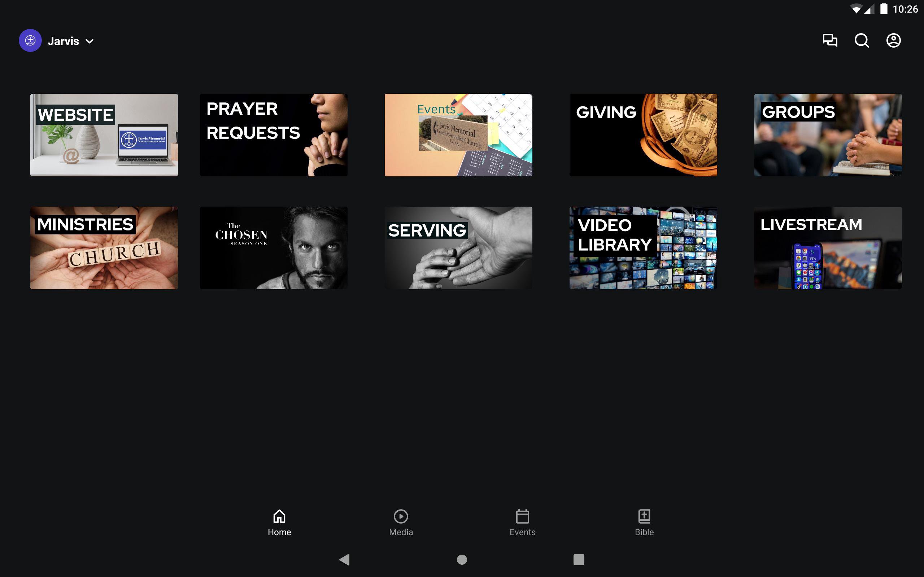The width and height of the screenshot is (924, 577).
Task: Launch the Livestream tile
Action: (828, 248)
